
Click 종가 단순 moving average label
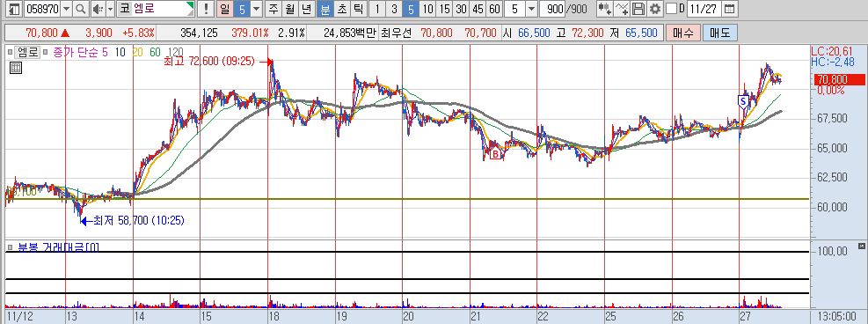coord(77,53)
